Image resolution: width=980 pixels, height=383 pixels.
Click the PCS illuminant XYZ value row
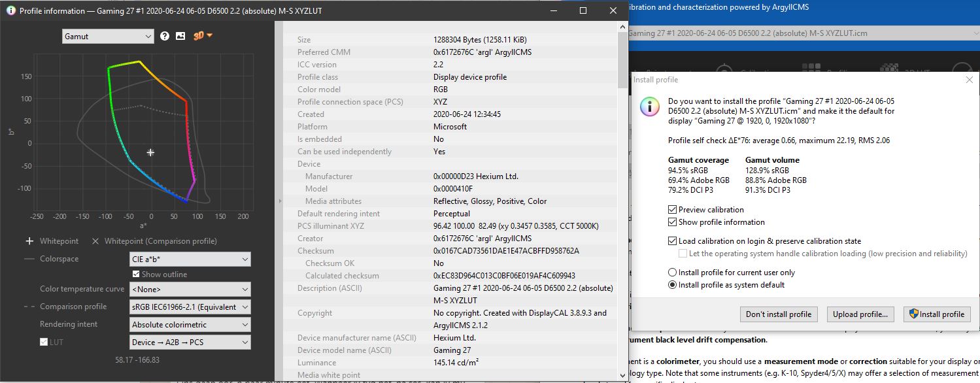pos(516,226)
